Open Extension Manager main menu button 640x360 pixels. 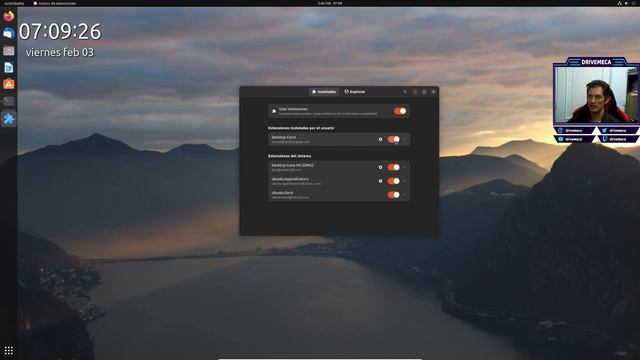click(x=405, y=92)
